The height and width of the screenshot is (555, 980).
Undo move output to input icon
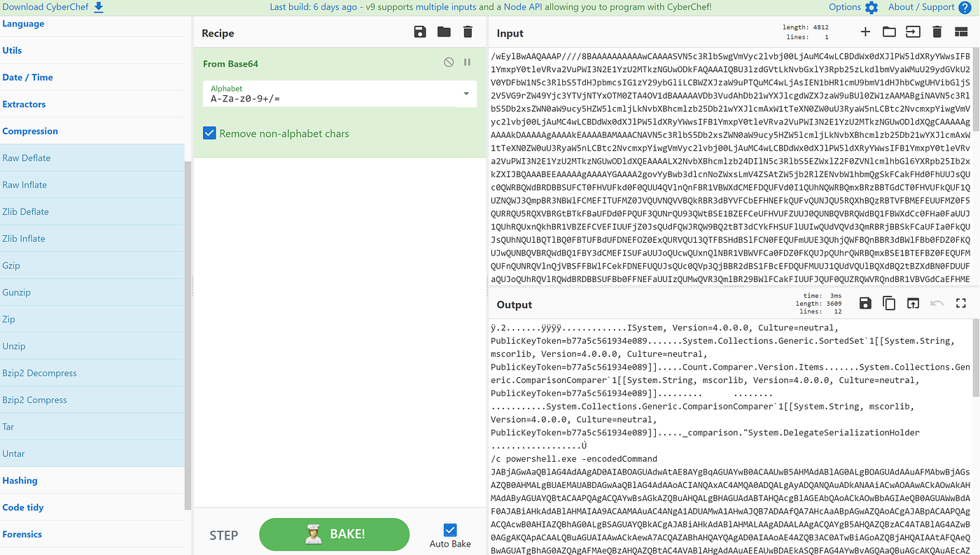pyautogui.click(x=937, y=303)
